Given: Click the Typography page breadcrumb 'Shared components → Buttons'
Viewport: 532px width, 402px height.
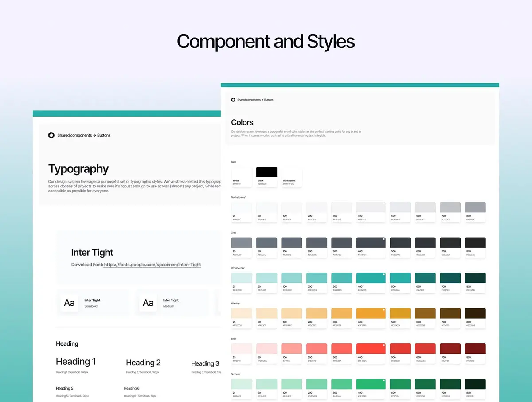Looking at the screenshot, I should tap(84, 135).
